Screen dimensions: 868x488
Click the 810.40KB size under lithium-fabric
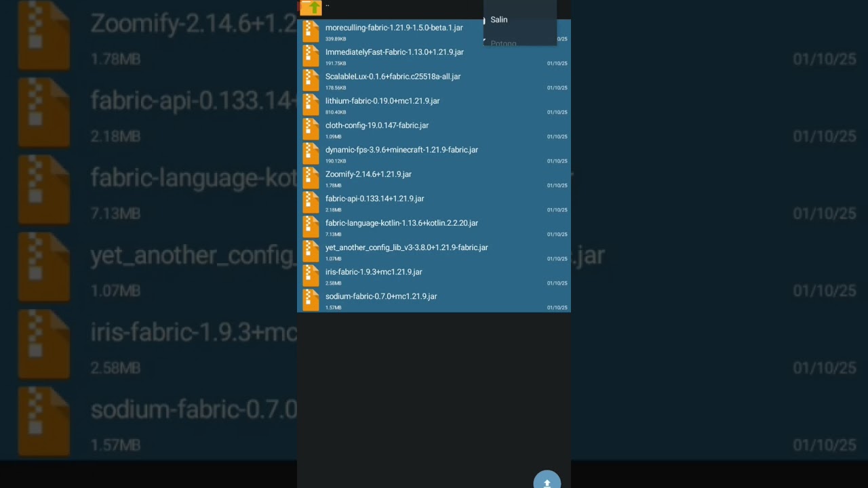click(x=336, y=113)
